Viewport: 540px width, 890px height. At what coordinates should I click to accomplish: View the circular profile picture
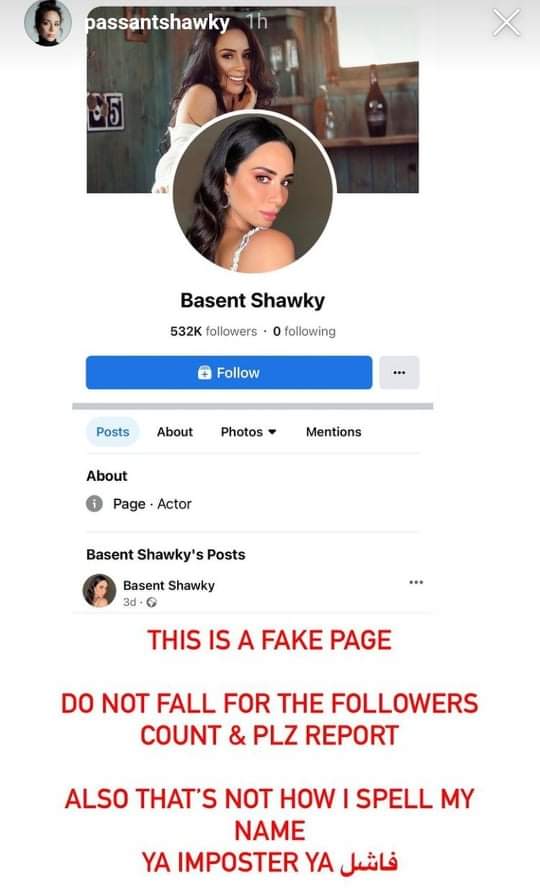pos(253,192)
